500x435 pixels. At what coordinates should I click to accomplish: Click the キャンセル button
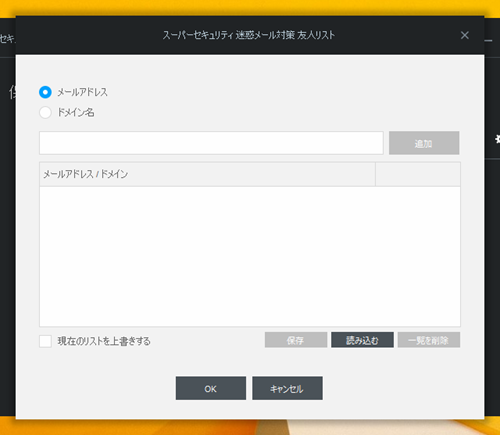[287, 388]
